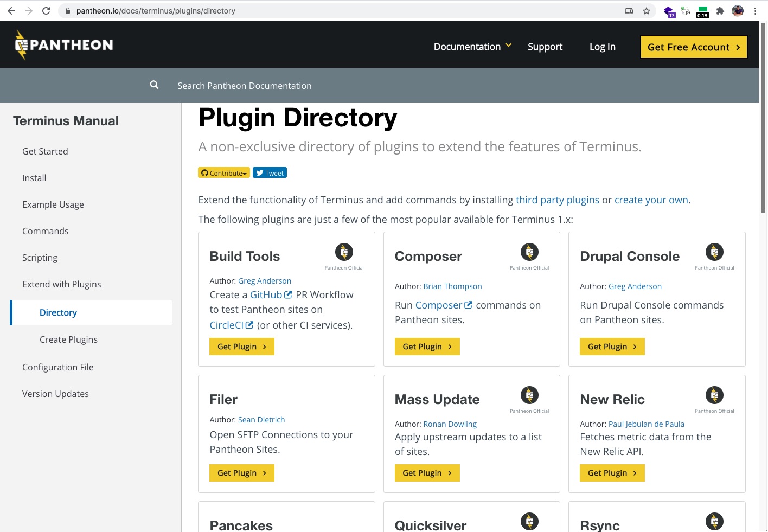Open the Paul Jebulan de Paula author link
The width and height of the screenshot is (768, 532).
tap(647, 424)
